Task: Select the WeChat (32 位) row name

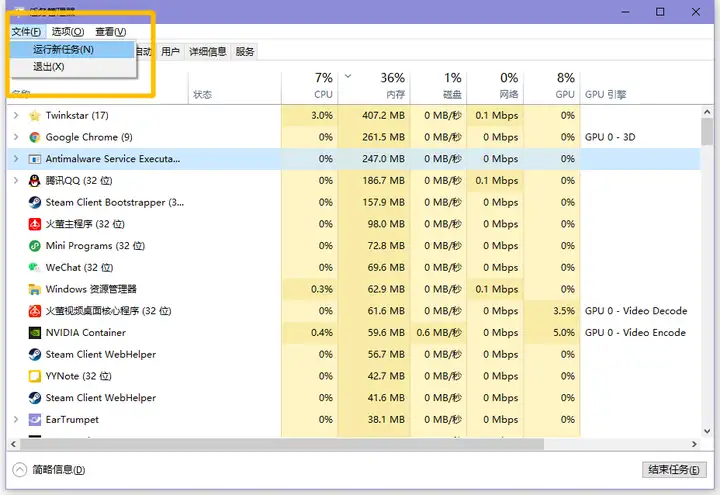Action: 79,267
